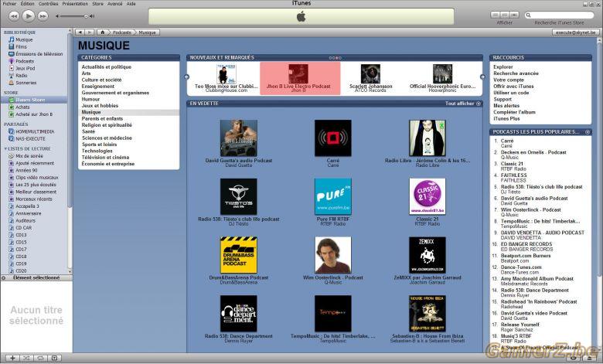Open Achats in the Store section
The image size is (603, 364).
(x=22, y=107)
